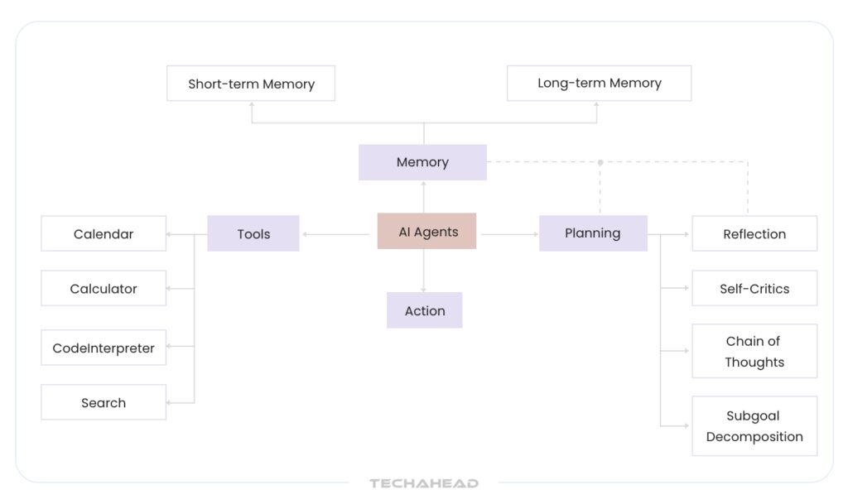Select the Tools node

tap(253, 233)
